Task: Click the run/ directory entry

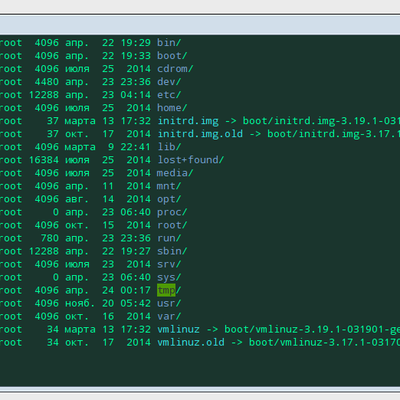Action: [169, 238]
